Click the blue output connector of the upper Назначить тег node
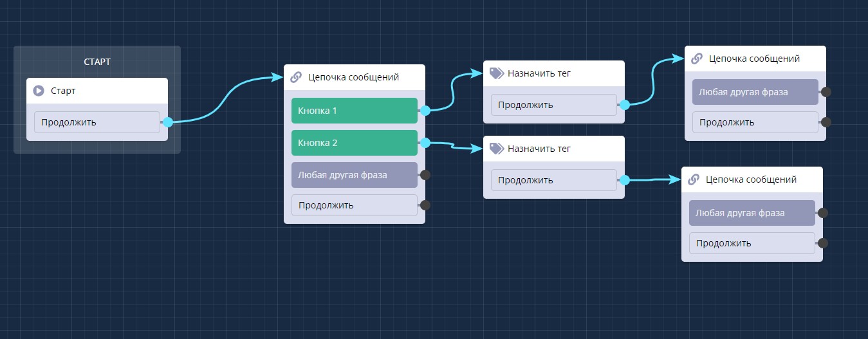 tap(624, 105)
